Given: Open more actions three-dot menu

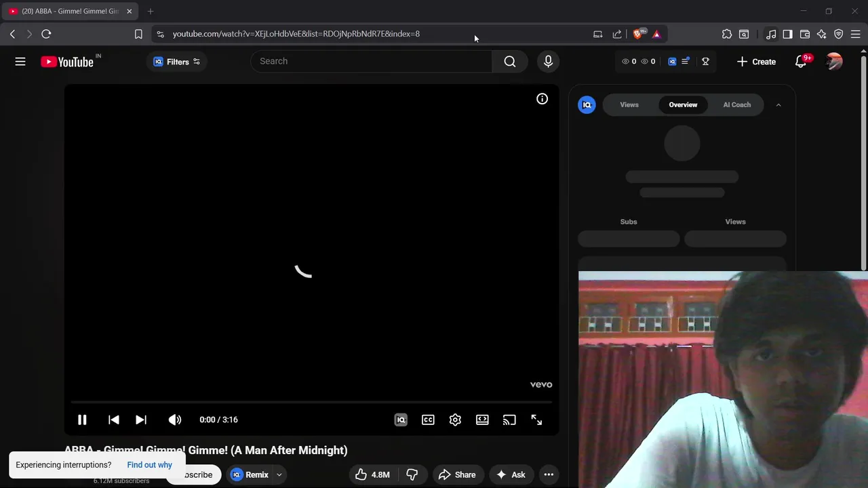Looking at the screenshot, I should [x=549, y=474].
